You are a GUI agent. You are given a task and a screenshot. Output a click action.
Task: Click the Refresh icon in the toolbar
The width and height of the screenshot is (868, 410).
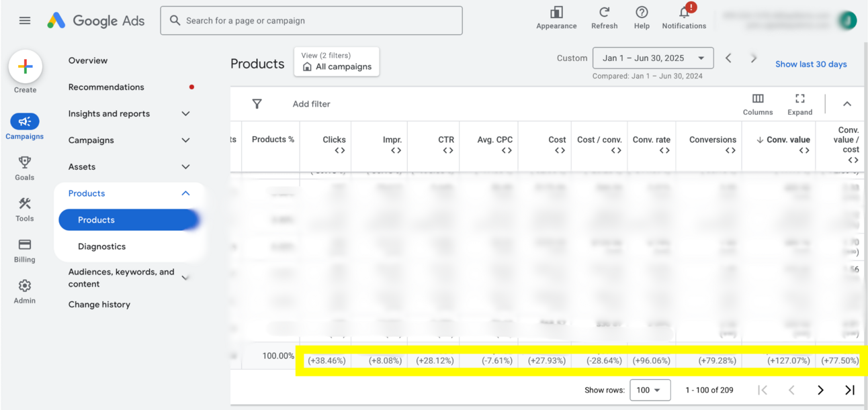click(604, 17)
